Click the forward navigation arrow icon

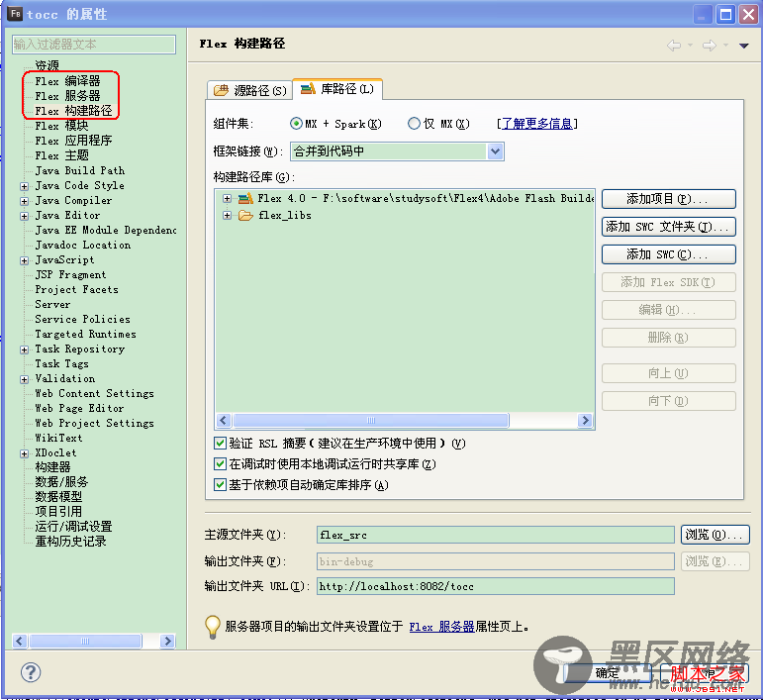click(x=709, y=46)
